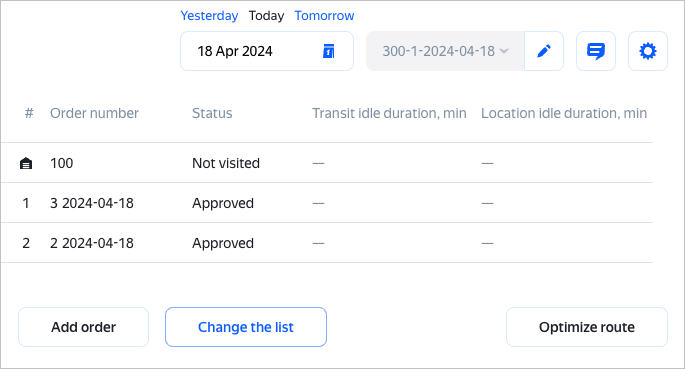Click the 18 Apr 2024 date field
Image resolution: width=685 pixels, height=369 pixels.
tap(267, 51)
